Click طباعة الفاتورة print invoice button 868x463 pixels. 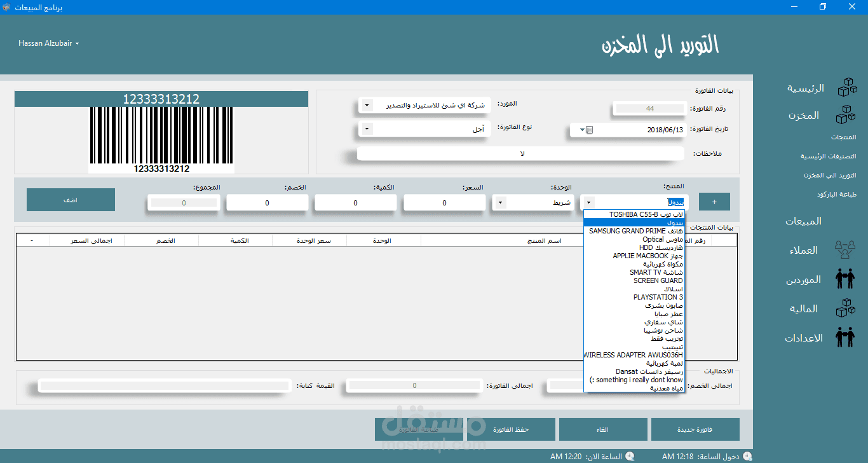coord(419,429)
